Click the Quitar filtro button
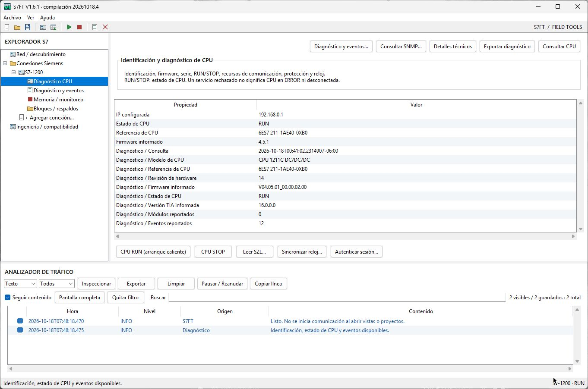 [x=126, y=298]
